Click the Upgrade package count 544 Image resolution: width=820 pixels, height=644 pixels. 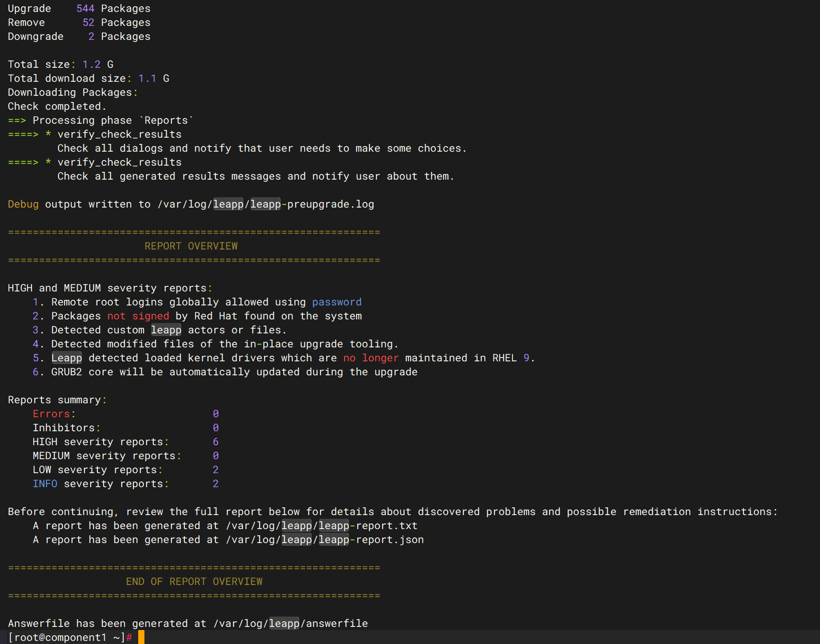coord(85,9)
